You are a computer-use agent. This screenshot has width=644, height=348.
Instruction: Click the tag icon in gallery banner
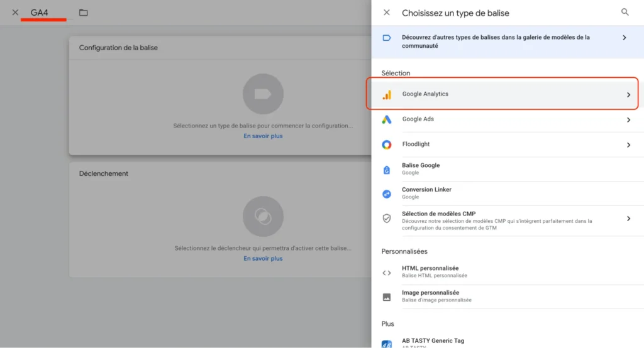click(387, 38)
